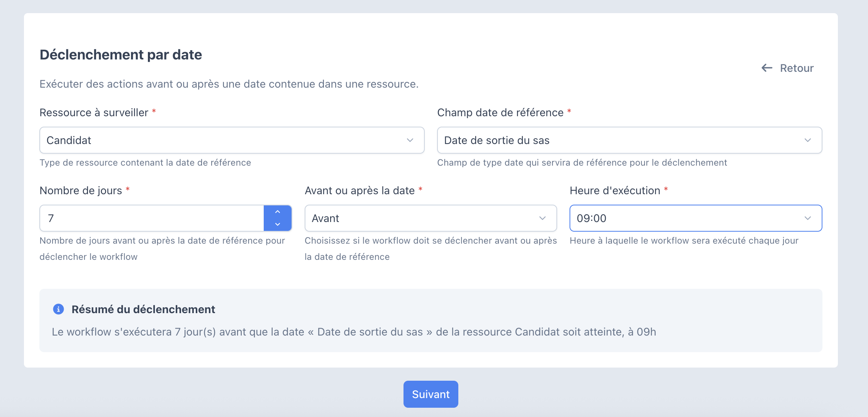Click the info icon next to Résumé du déclenchement

click(58, 309)
